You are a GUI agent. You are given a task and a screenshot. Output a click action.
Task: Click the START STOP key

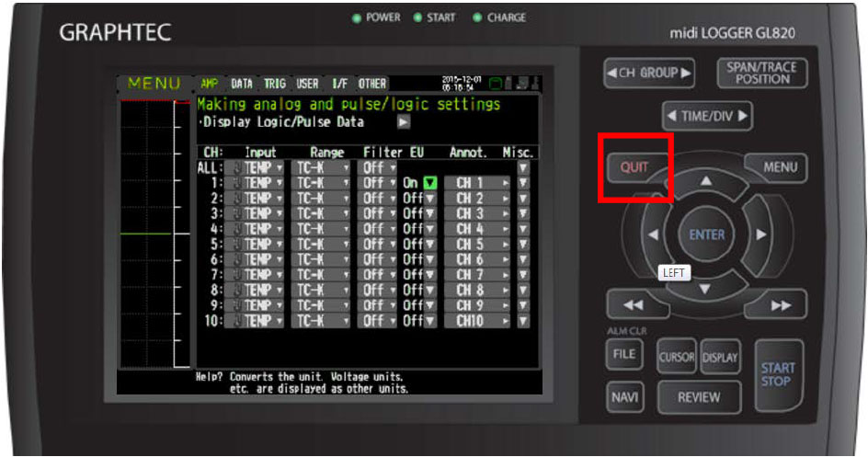coord(777,374)
